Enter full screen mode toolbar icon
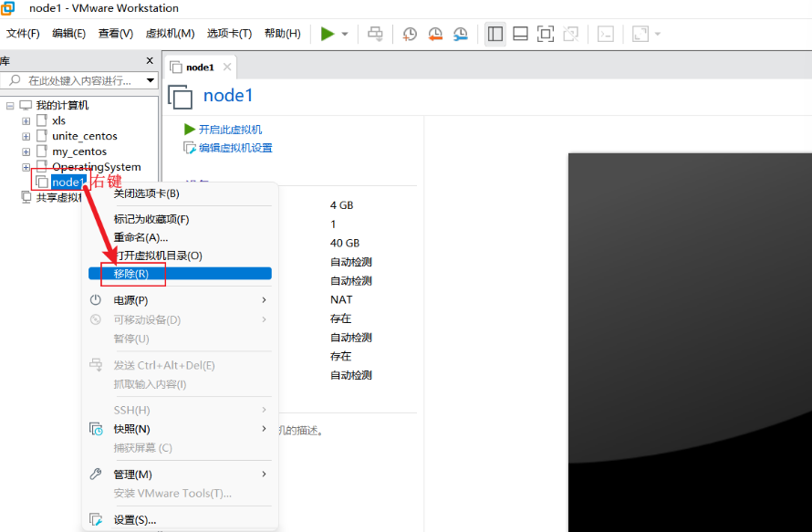 click(546, 34)
